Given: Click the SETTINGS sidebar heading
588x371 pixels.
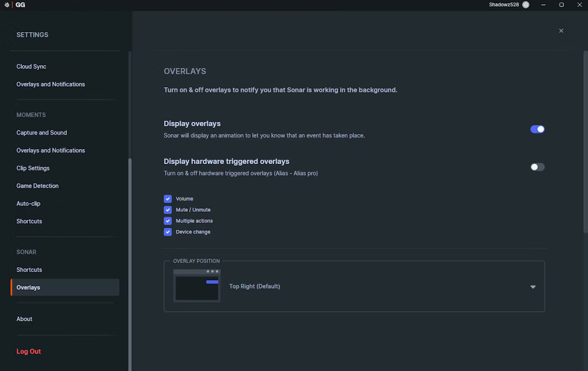Looking at the screenshot, I should click(x=32, y=35).
